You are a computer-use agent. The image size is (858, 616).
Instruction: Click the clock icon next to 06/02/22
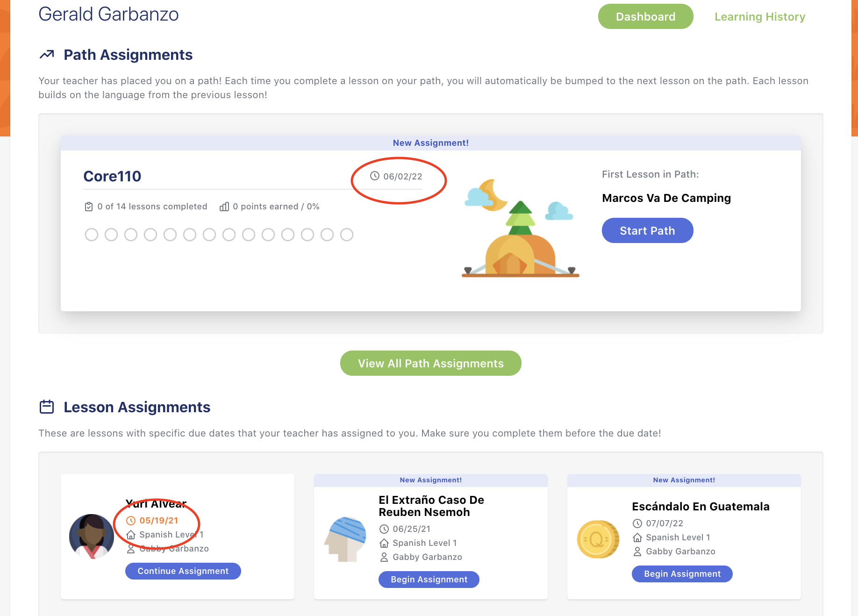click(x=374, y=176)
